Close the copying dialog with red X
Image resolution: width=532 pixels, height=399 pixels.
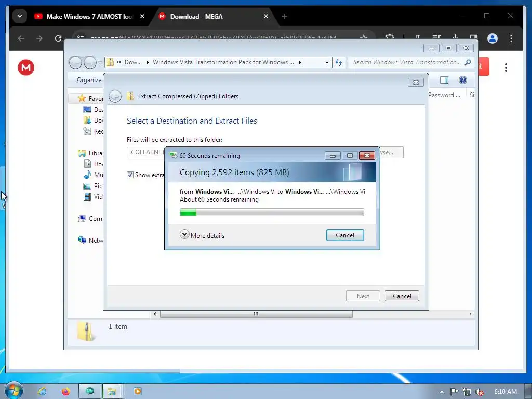point(367,156)
